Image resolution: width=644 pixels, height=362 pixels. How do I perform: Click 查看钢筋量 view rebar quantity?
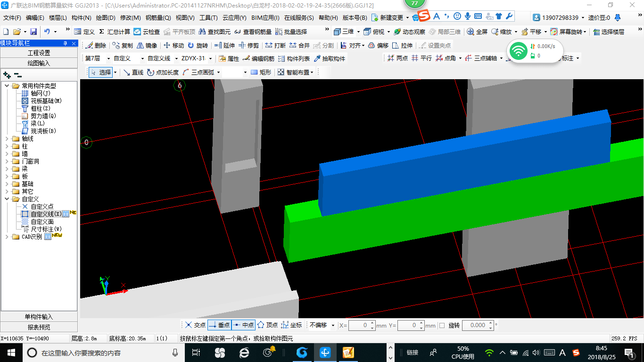[253, 32]
